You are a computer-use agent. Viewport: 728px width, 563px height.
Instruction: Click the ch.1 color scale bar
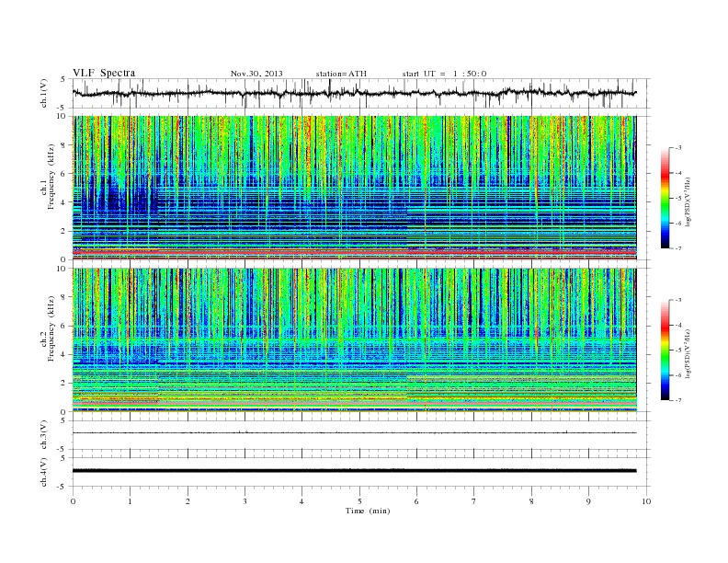(x=665, y=199)
